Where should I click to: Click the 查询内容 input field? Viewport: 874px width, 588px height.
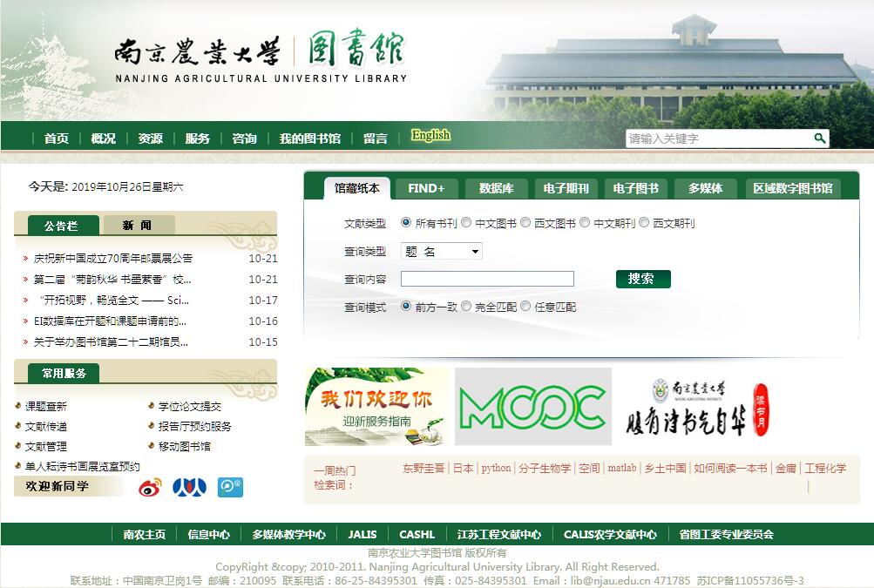487,279
